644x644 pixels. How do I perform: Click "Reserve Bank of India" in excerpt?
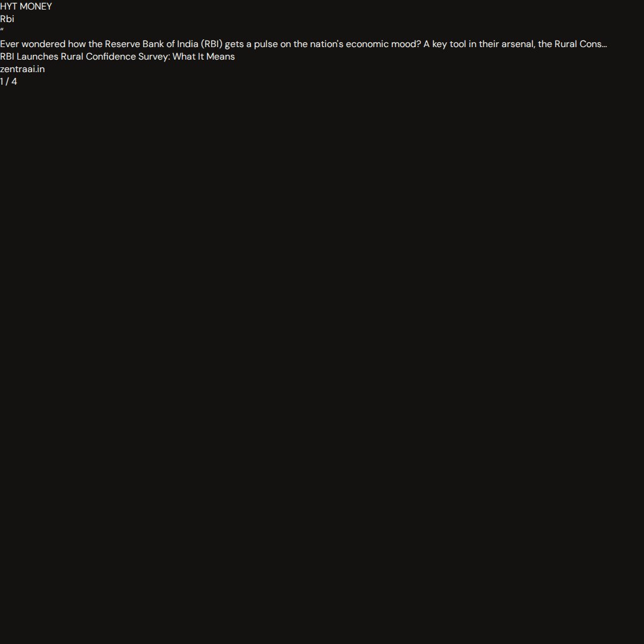coord(151,44)
